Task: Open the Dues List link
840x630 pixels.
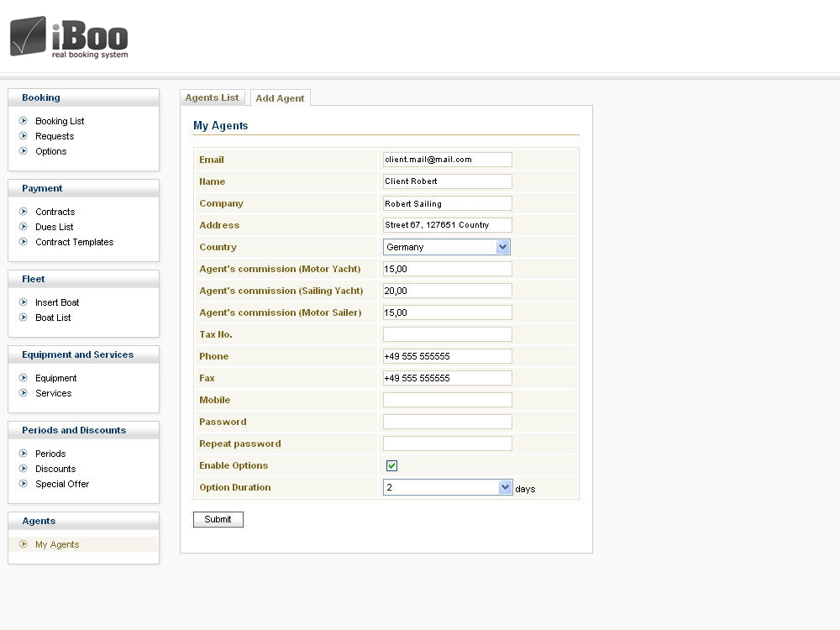Action: [x=54, y=227]
